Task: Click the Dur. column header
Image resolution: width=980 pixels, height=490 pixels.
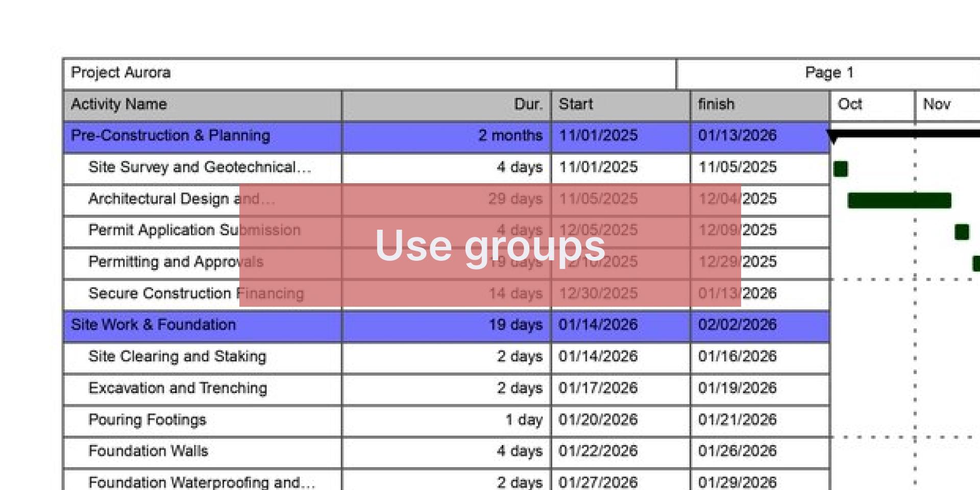Action: (528, 105)
